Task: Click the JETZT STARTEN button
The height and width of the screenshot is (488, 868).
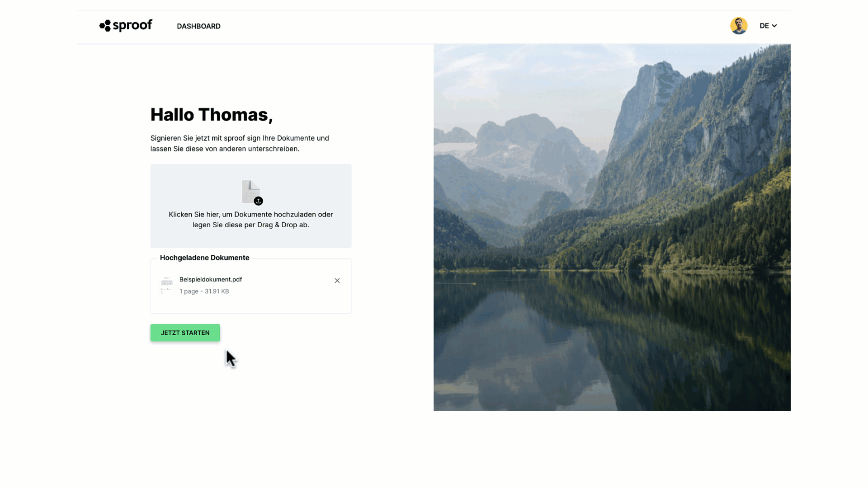Action: click(185, 333)
